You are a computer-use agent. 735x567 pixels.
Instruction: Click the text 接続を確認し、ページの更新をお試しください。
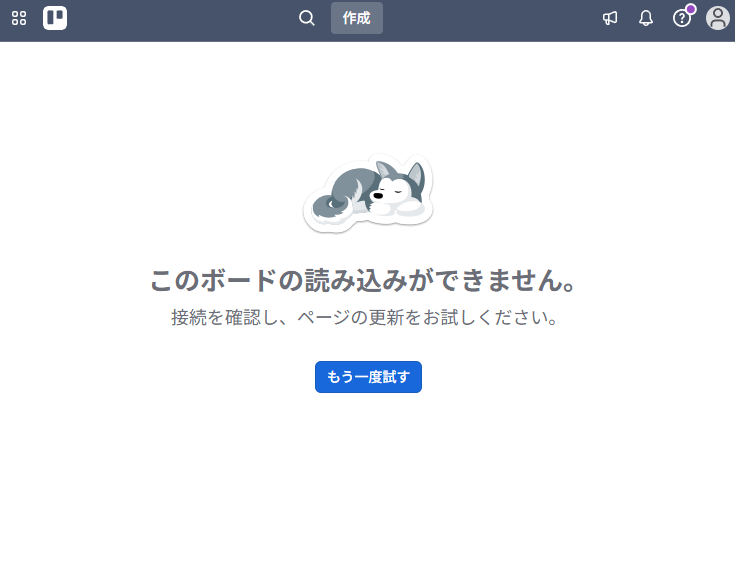coord(364,318)
